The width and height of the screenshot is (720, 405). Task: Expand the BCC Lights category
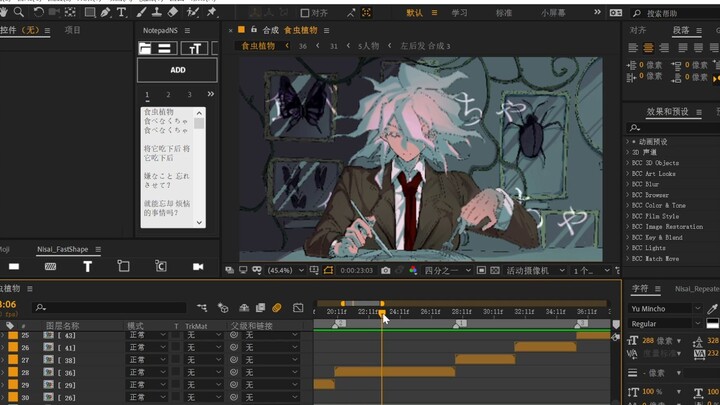(627, 248)
